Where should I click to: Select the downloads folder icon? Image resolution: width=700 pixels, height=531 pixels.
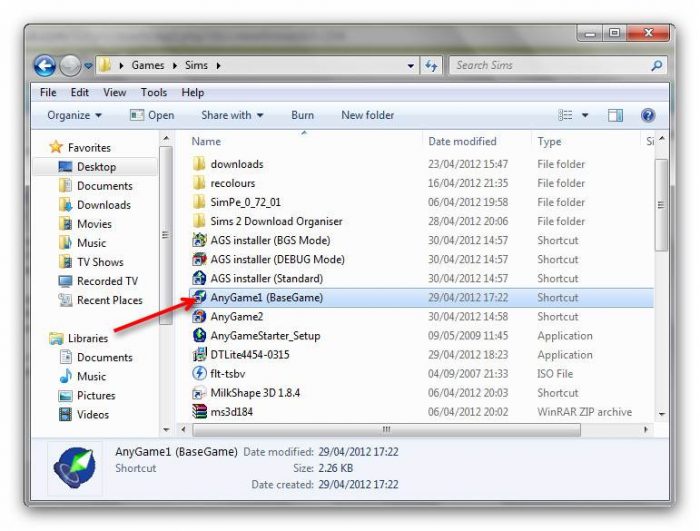(199, 164)
